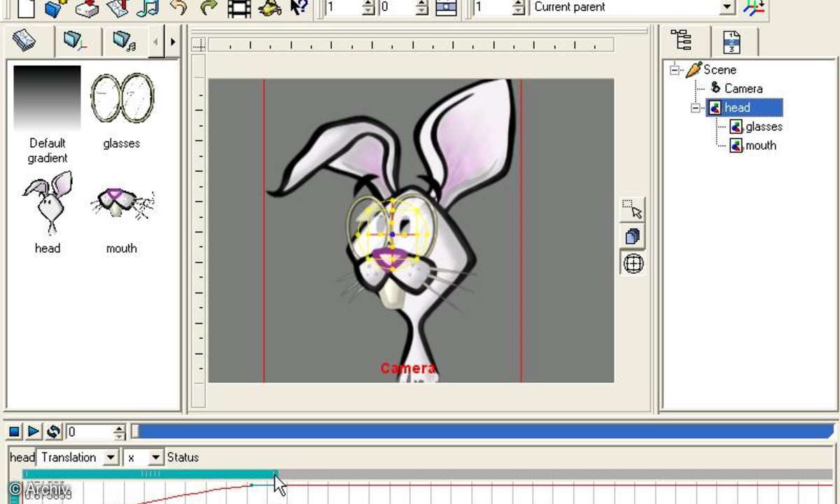Switch to the image library tab
The width and height of the screenshot is (840, 504).
(x=26, y=41)
